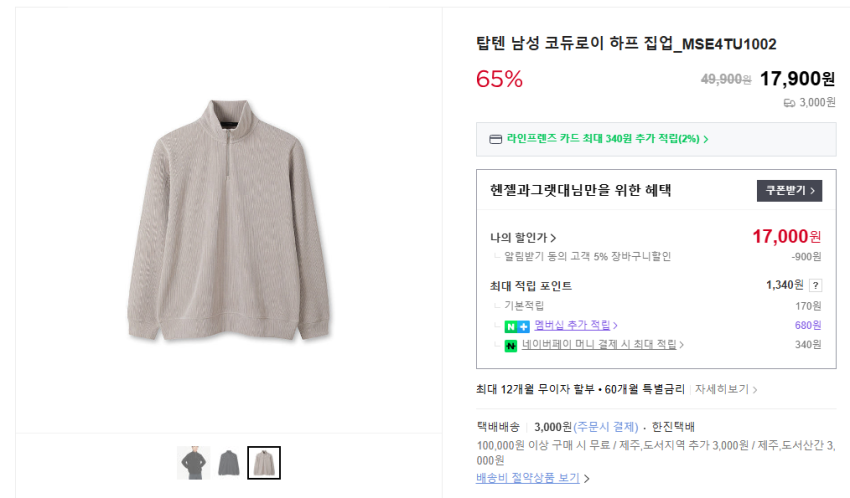This screenshot has width=850, height=498.
Task: Click 배송비 절약상품 보기 link
Action: pos(528,478)
